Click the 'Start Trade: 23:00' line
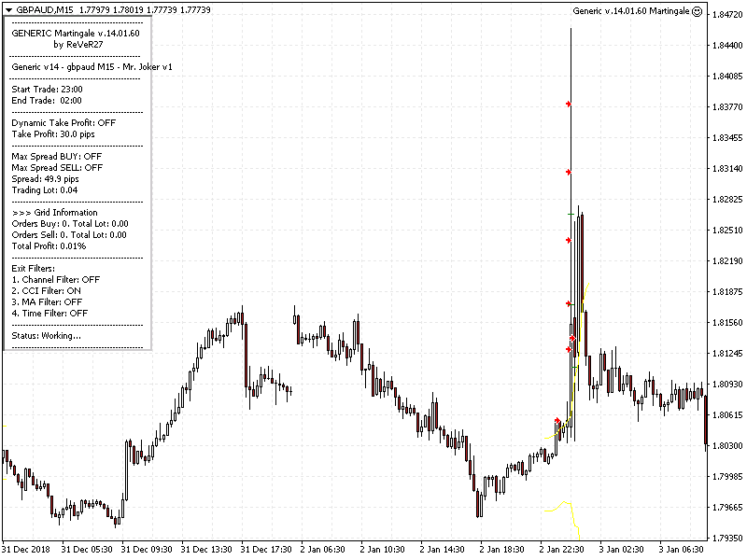 pos(48,90)
